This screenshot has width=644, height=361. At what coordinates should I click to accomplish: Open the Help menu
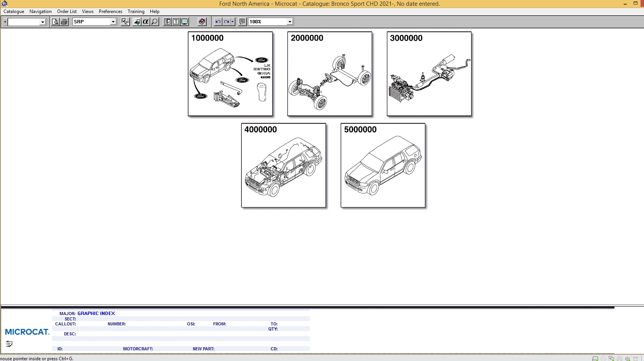point(154,11)
